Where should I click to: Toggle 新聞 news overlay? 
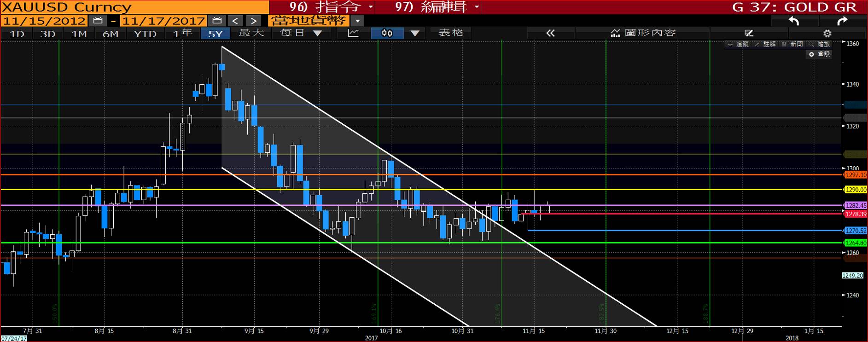pos(792,44)
